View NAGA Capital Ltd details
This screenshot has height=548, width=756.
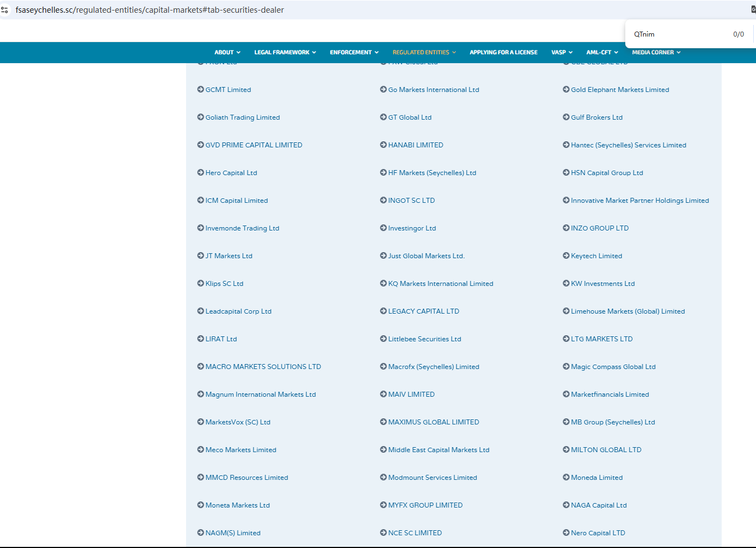tap(599, 505)
